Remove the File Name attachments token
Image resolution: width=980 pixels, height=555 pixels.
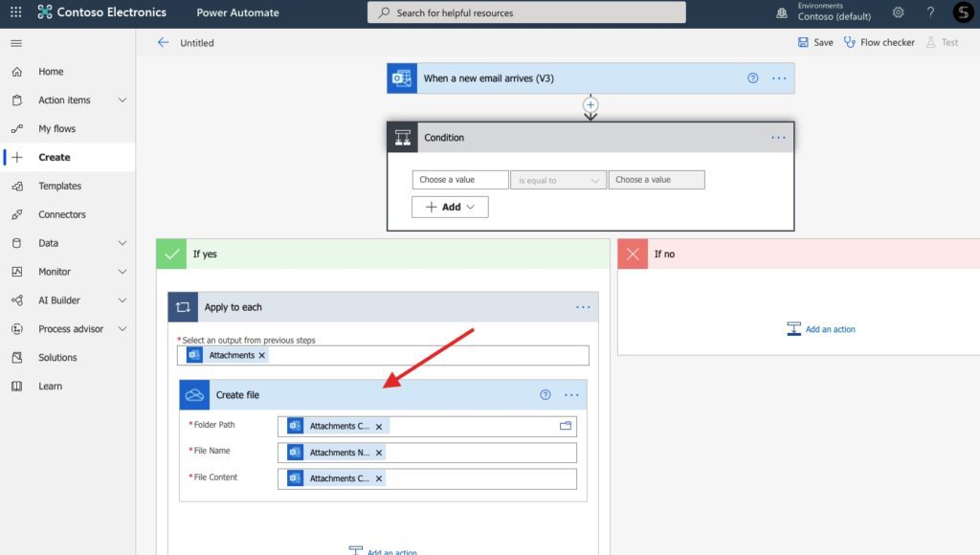[379, 453]
